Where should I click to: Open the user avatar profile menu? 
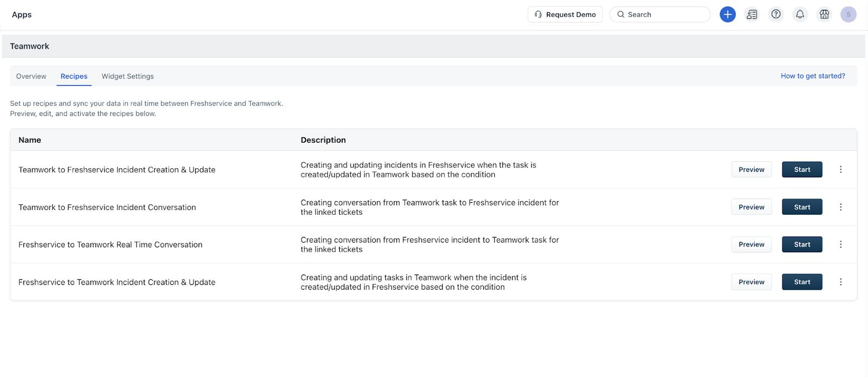pos(848,15)
